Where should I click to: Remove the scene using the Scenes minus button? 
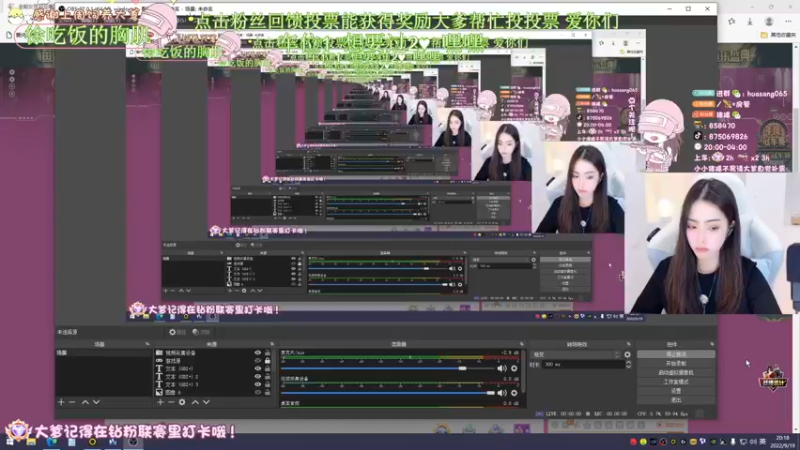coord(72,402)
